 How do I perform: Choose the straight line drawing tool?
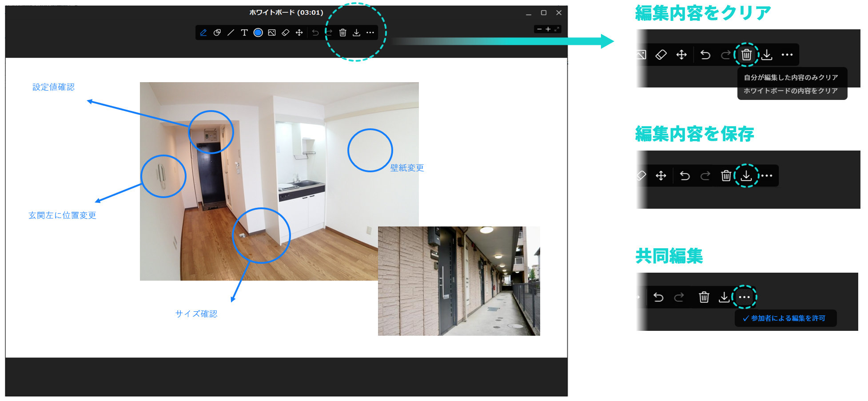(x=231, y=33)
